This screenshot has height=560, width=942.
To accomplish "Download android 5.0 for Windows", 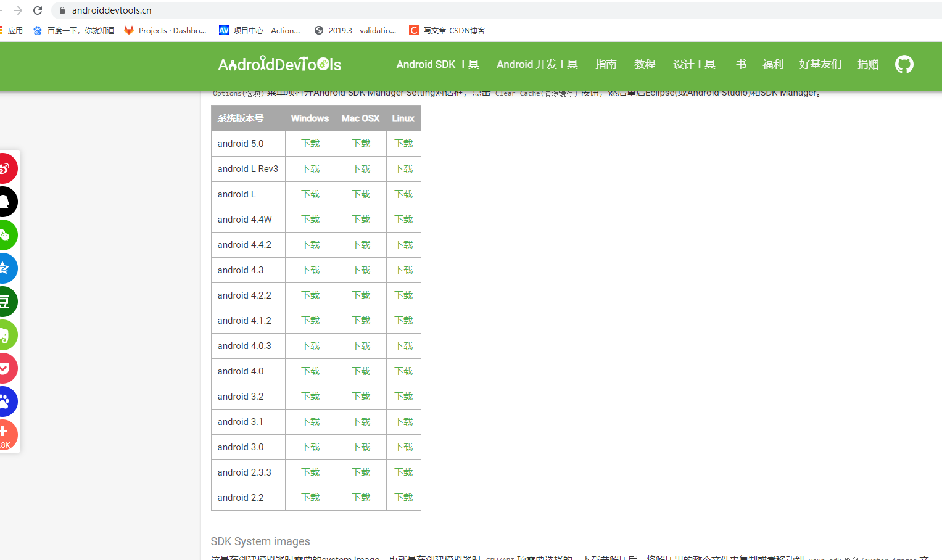I will [x=310, y=144].
